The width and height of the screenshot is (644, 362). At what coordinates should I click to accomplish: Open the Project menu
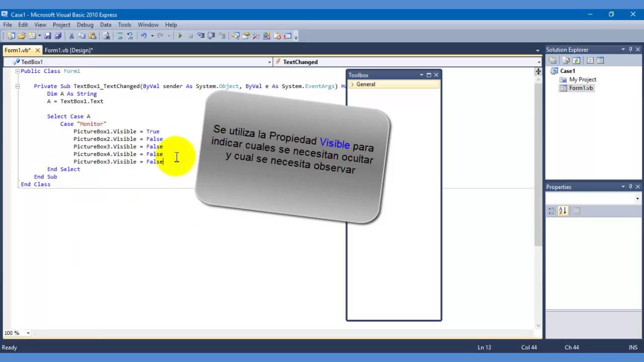click(x=61, y=25)
